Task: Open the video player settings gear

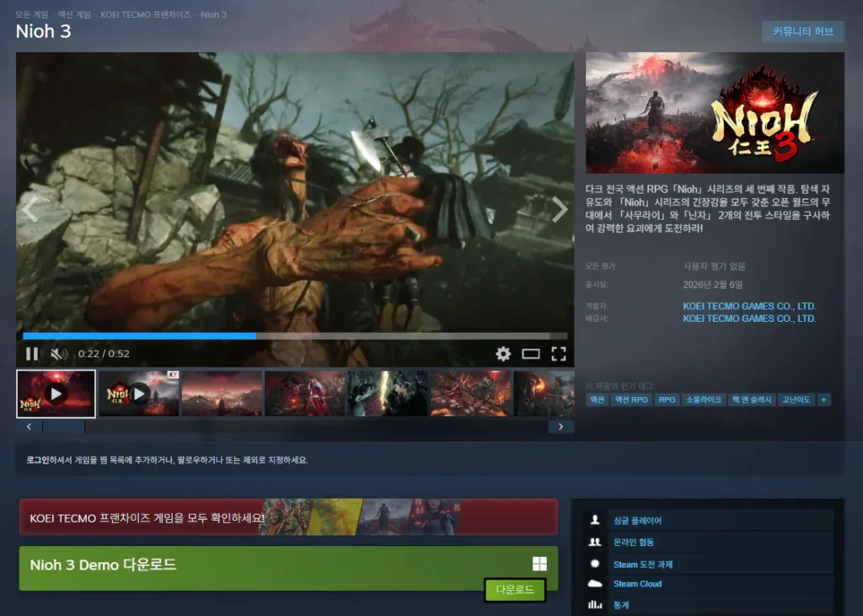Action: coord(503,354)
